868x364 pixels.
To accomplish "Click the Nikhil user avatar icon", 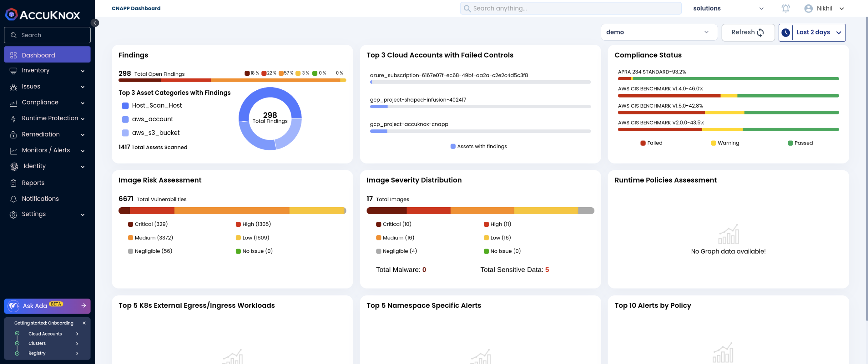I will pyautogui.click(x=808, y=8).
